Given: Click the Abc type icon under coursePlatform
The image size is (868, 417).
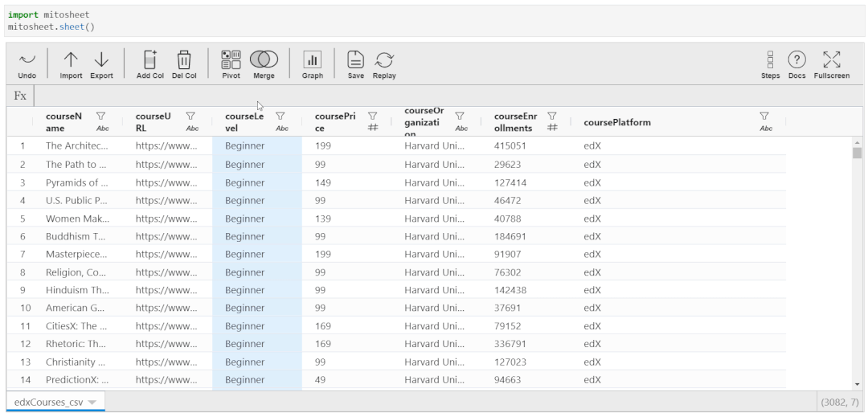Looking at the screenshot, I should click(x=766, y=129).
